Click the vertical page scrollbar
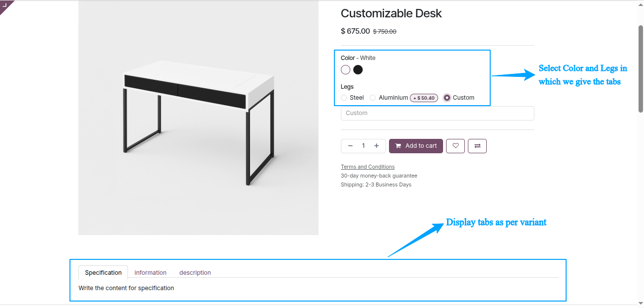Viewport: 644px width, 308px height. (x=640, y=69)
